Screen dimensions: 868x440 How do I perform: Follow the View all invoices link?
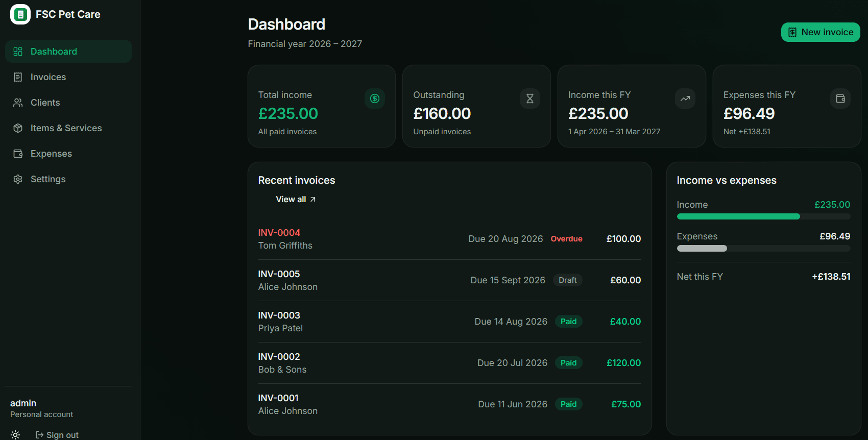tap(296, 200)
